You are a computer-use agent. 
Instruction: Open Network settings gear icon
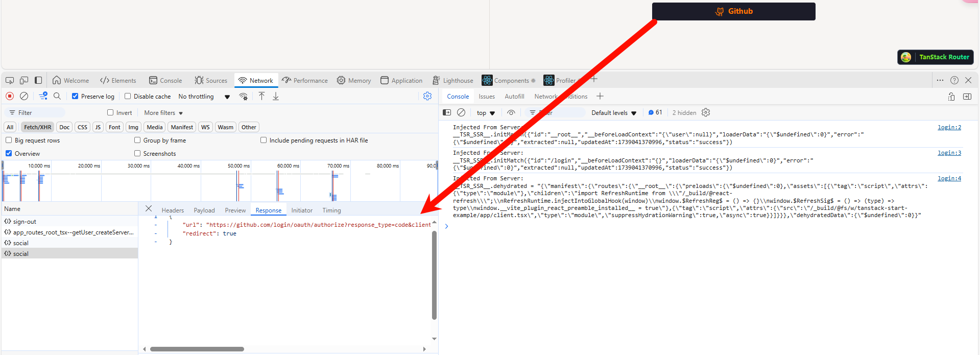click(427, 96)
